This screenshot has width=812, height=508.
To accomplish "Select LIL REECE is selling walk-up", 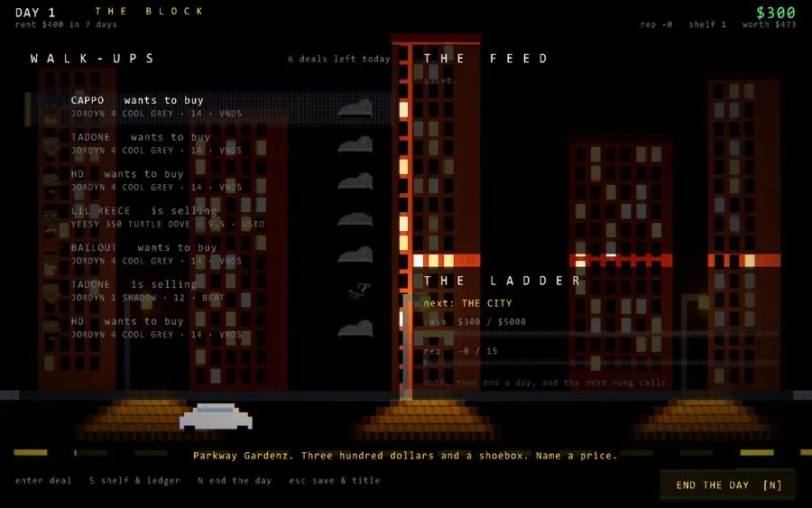I will coord(209,217).
